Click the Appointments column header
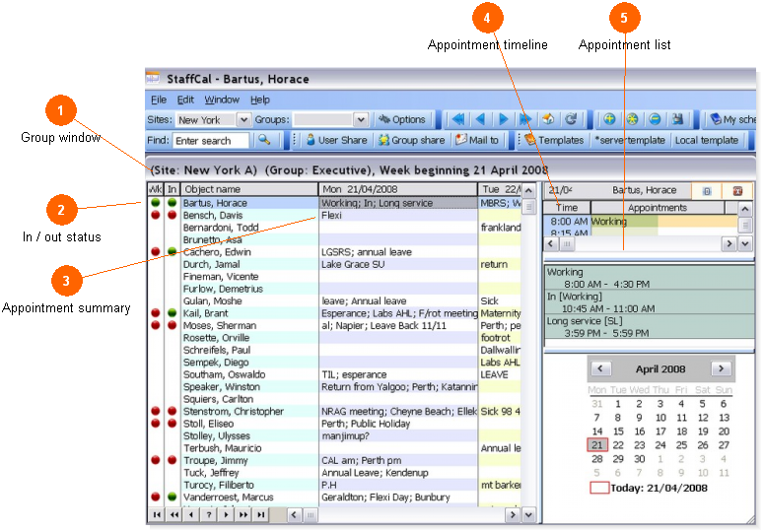The width and height of the screenshot is (763, 532). [x=657, y=208]
